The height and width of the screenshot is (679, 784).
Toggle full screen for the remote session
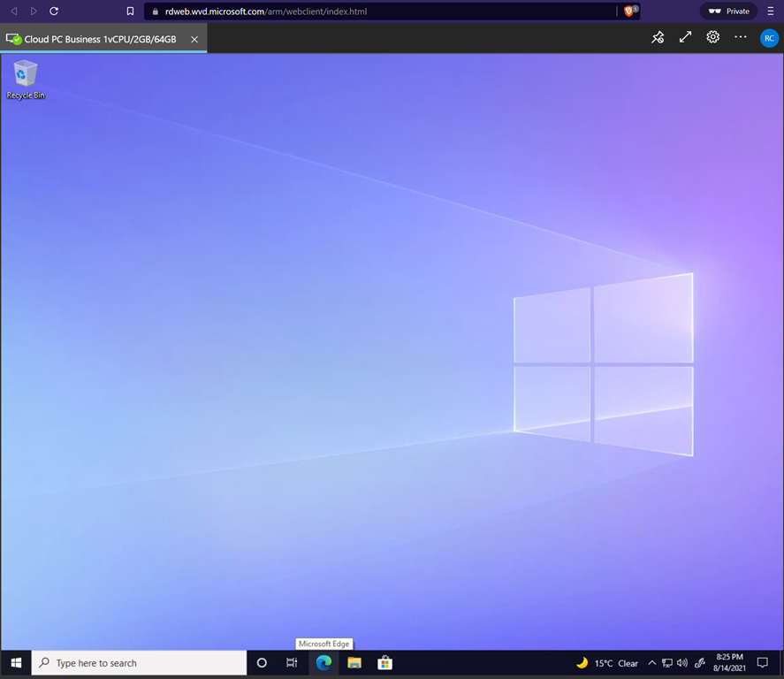point(685,38)
